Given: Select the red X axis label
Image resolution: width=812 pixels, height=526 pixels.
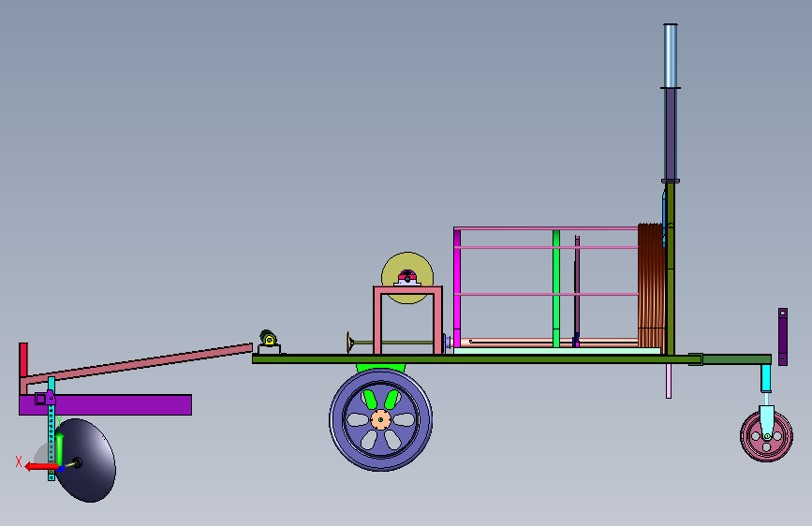Looking at the screenshot, I should tap(19, 461).
